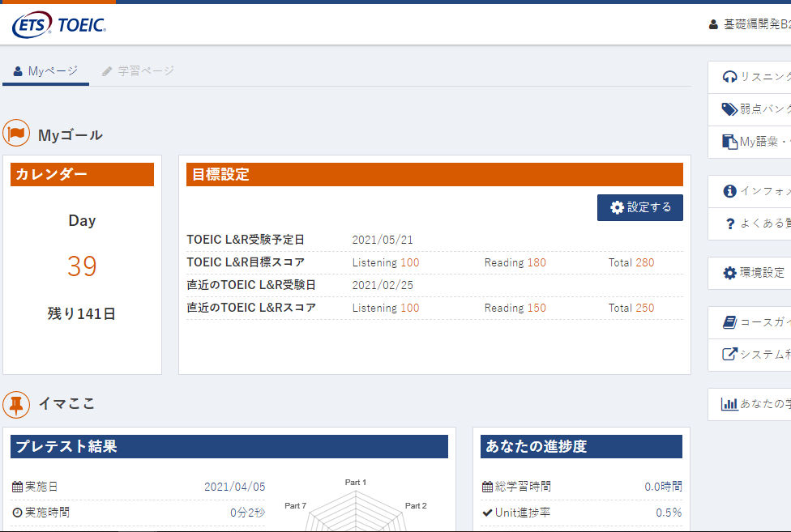The height and width of the screenshot is (532, 791).
Task: Open the Myページ tab
Action: [x=46, y=71]
